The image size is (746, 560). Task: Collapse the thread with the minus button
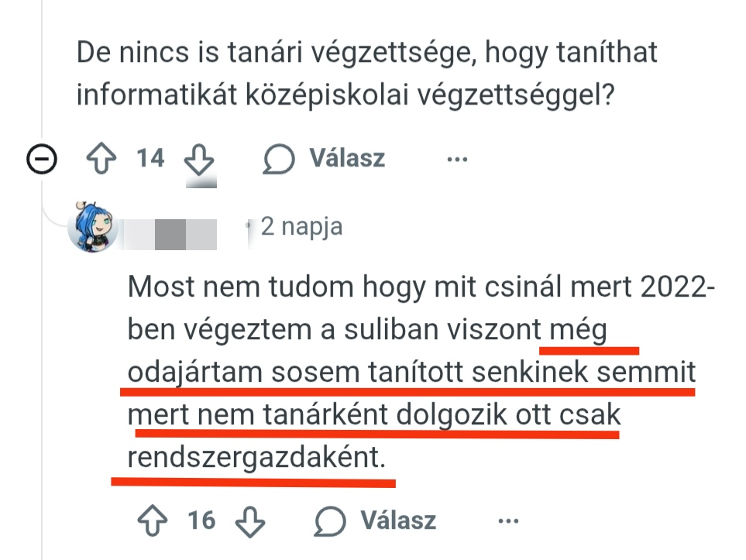[40, 160]
